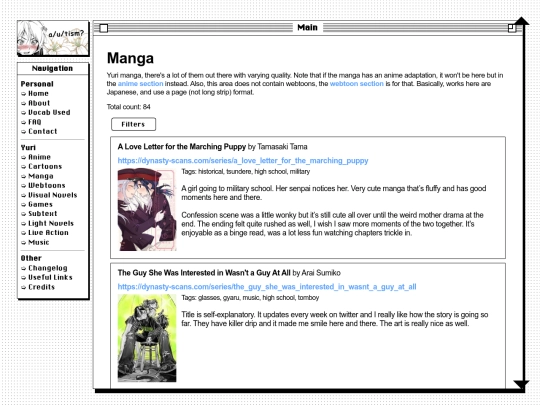Click 'A Love Letter for the Marching Puppy' title
540x405 pixels.
tap(181, 147)
